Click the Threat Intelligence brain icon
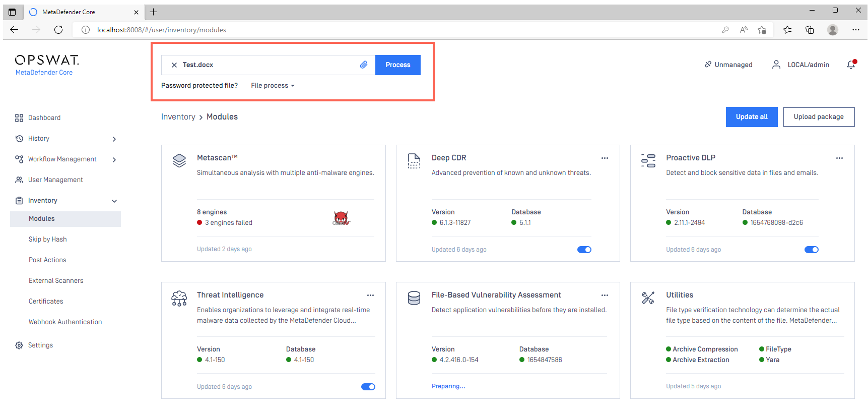Viewport: 868px width, 413px height. pyautogui.click(x=179, y=299)
